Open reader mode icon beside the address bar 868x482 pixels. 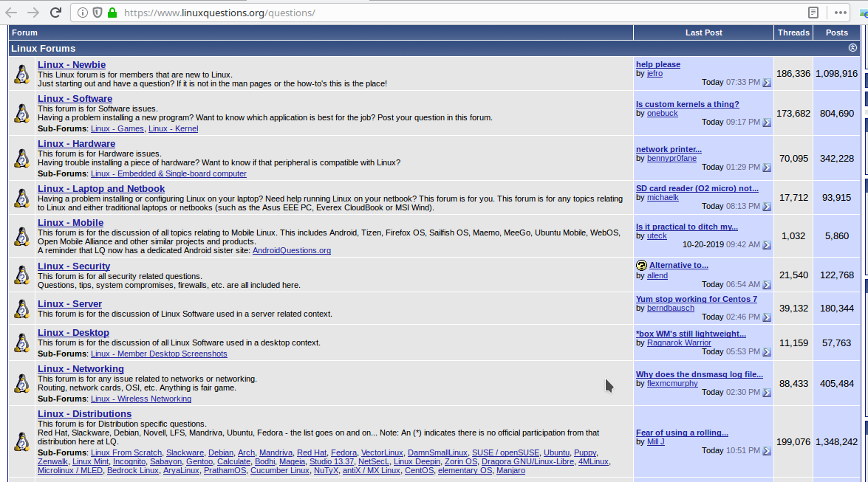coord(813,13)
